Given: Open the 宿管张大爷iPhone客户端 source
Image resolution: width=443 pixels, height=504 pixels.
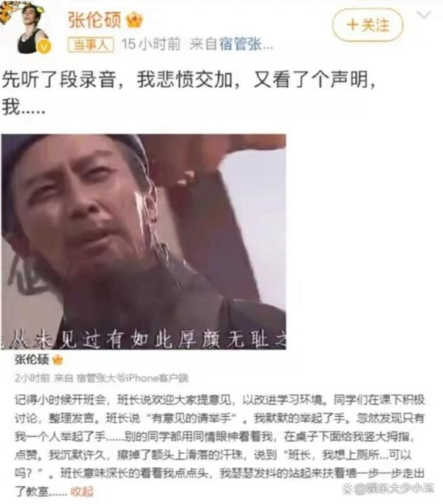Looking at the screenshot, I should pyautogui.click(x=132, y=378).
